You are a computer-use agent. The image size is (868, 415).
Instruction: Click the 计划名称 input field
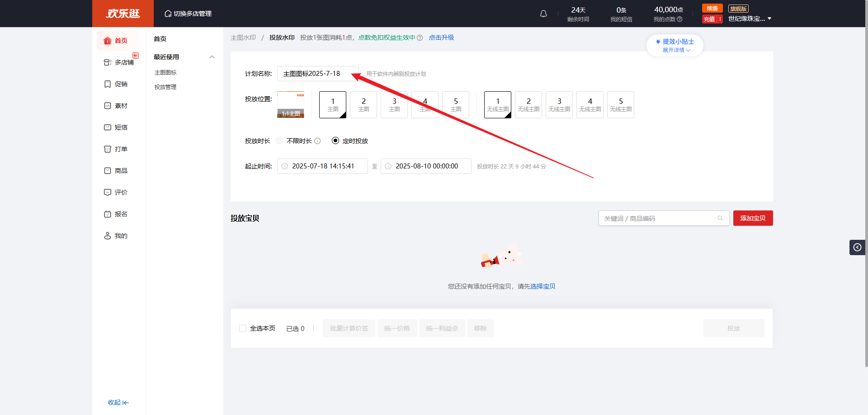[x=316, y=74]
